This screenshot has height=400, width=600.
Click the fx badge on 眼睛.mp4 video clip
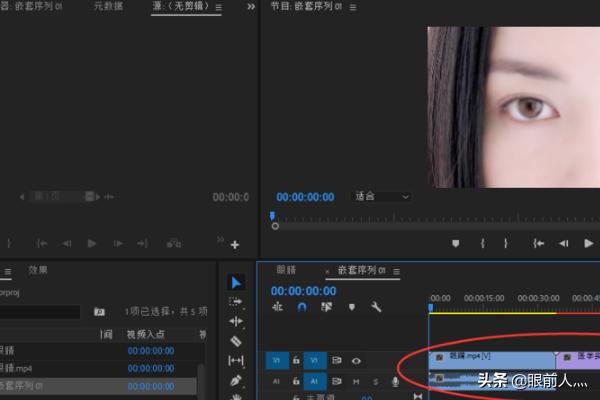point(439,357)
